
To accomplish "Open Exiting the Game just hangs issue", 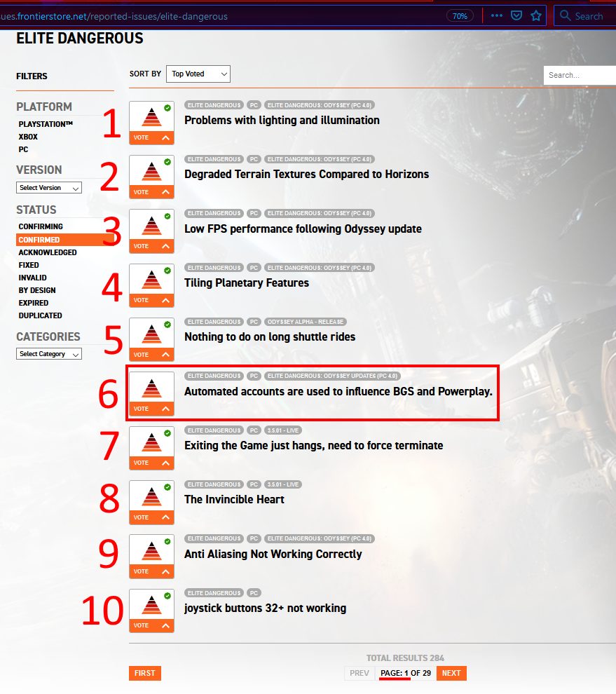I will [x=314, y=445].
